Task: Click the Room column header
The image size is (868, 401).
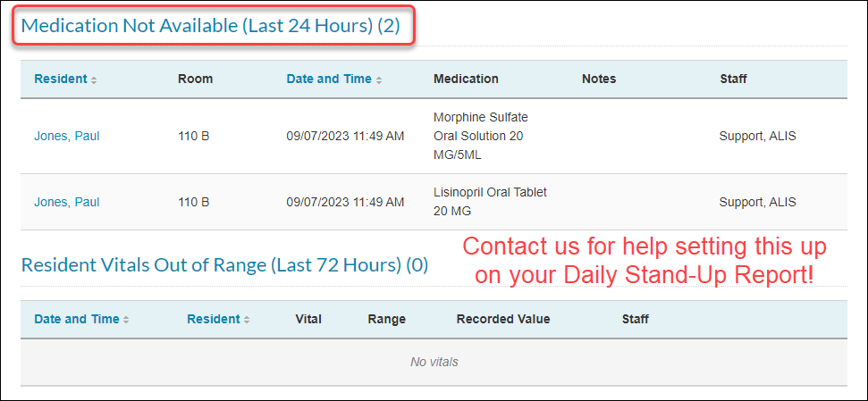Action: (196, 79)
